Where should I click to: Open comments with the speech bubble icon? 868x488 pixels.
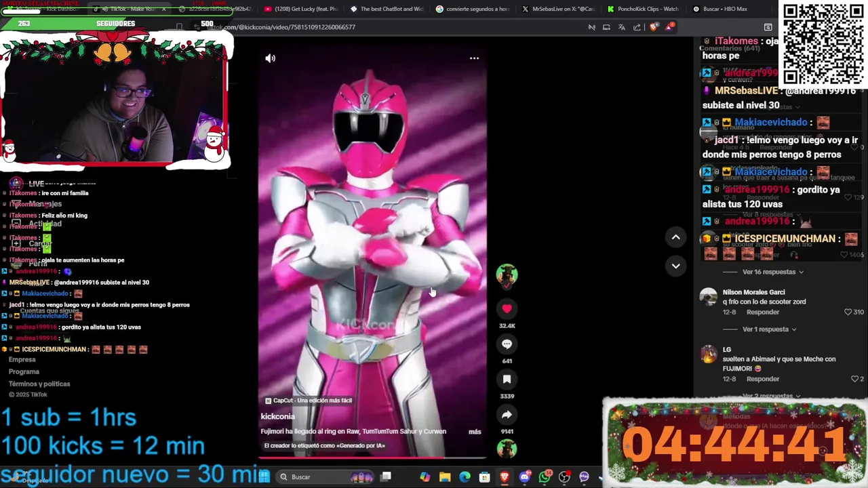pyautogui.click(x=507, y=344)
